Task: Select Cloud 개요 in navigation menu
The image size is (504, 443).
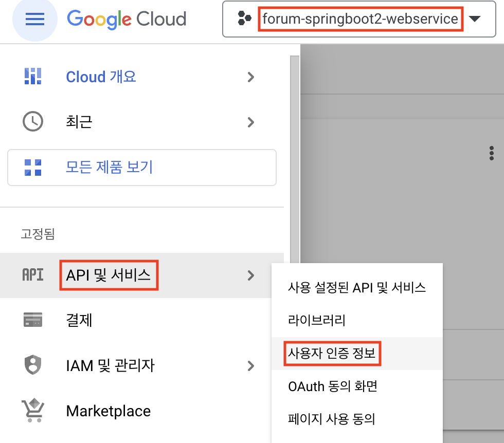Action: click(x=142, y=77)
